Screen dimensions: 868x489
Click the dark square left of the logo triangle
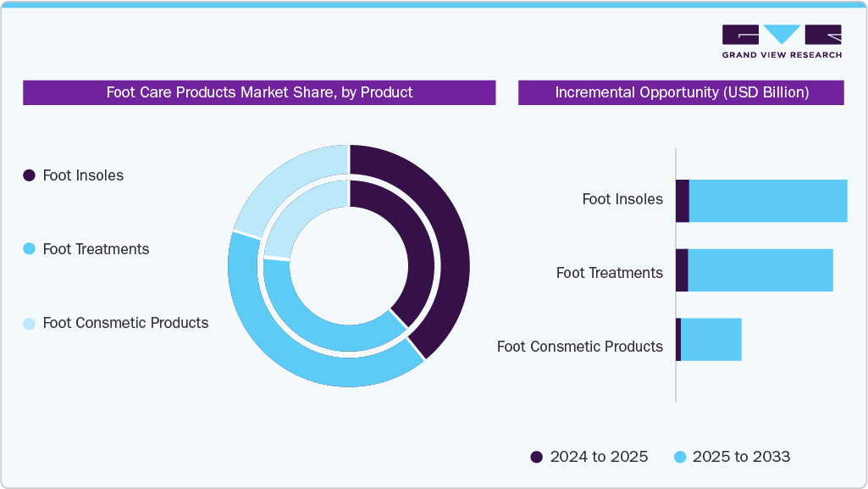(x=740, y=35)
